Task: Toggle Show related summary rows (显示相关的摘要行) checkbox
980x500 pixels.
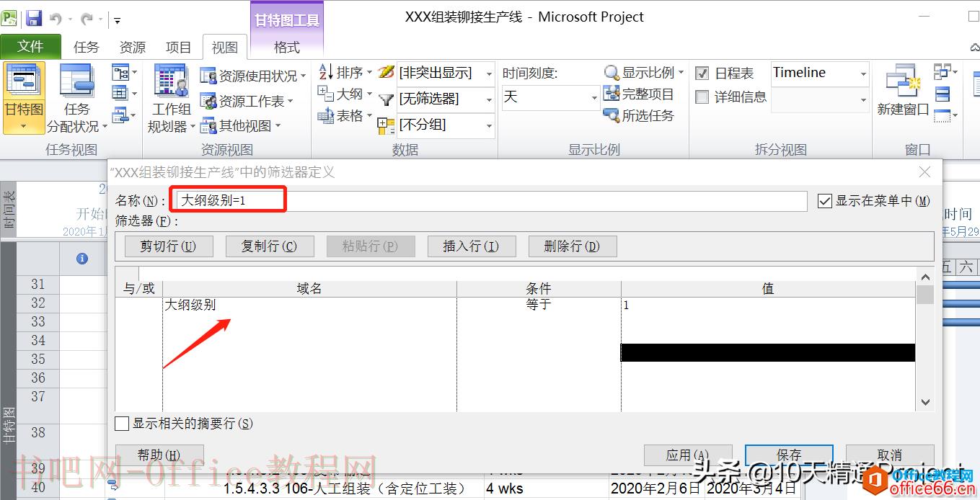Action: point(122,424)
